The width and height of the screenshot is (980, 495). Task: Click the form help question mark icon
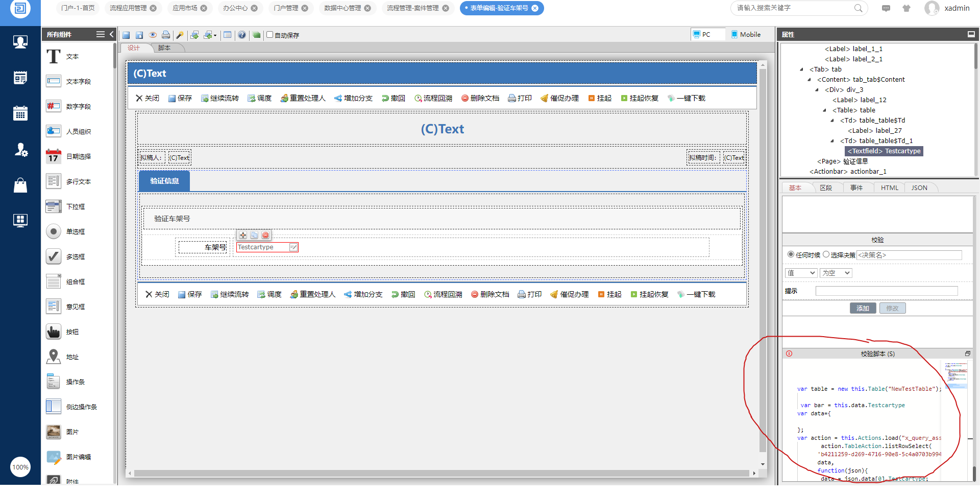coord(242,35)
